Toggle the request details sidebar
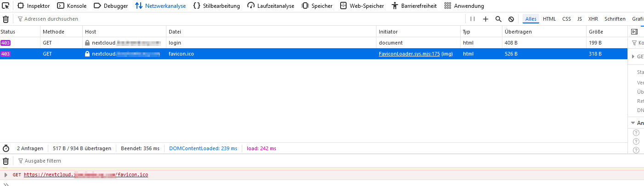This screenshot has height=186, width=644. (x=634, y=32)
